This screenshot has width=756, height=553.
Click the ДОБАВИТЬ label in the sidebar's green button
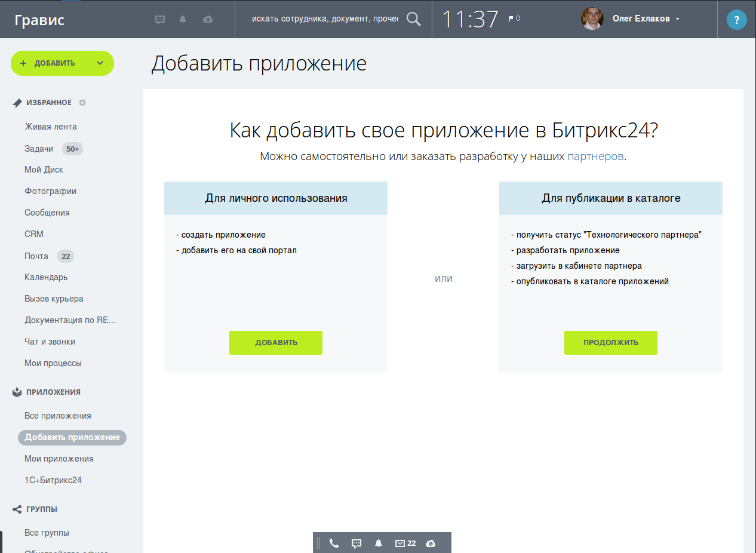click(54, 63)
